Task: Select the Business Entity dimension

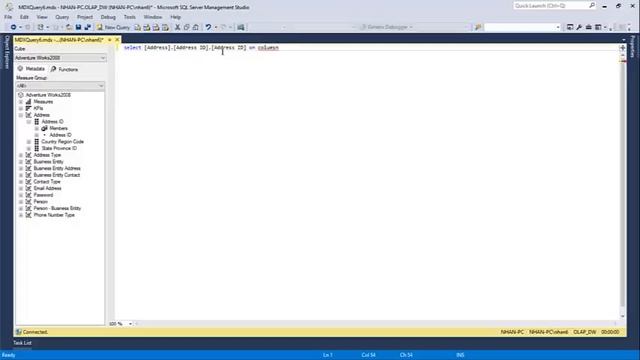Action: point(48,162)
